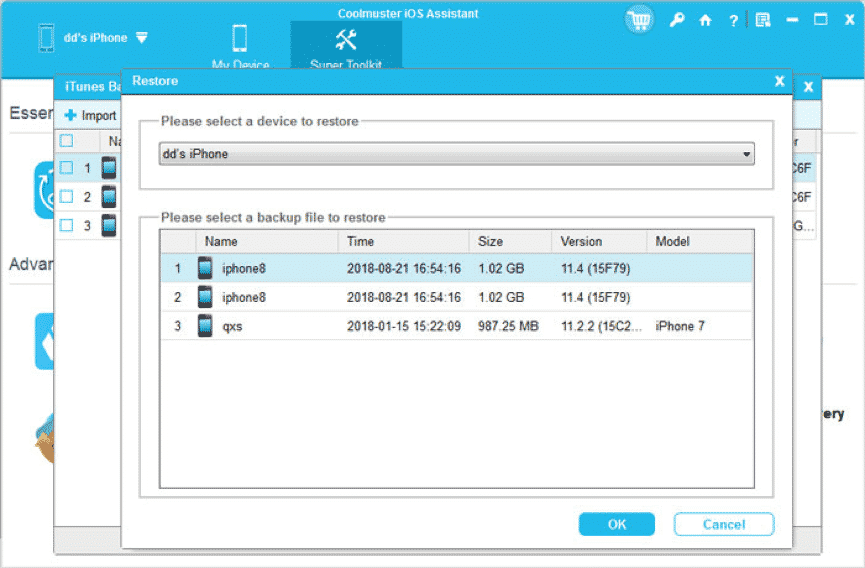Expand the device selection dropdown in Restore

[746, 155]
